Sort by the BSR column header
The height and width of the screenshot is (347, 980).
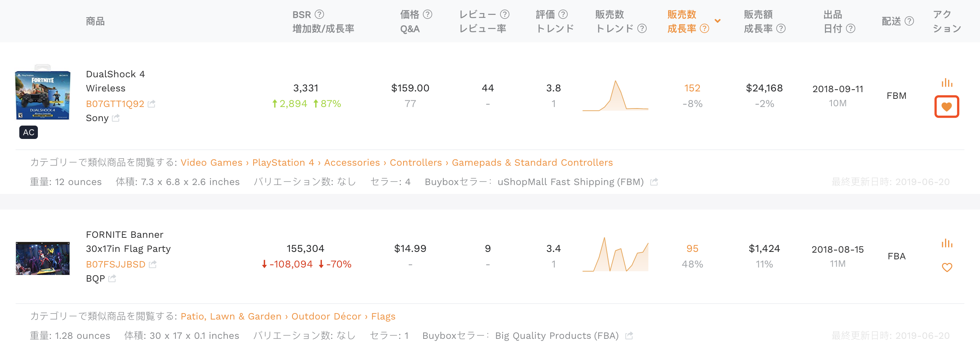[x=302, y=14]
